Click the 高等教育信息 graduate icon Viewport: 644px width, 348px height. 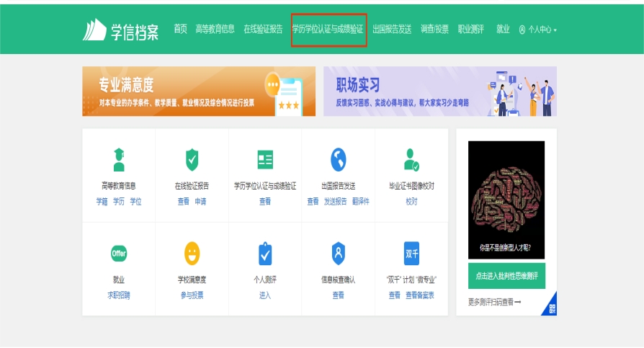click(119, 159)
